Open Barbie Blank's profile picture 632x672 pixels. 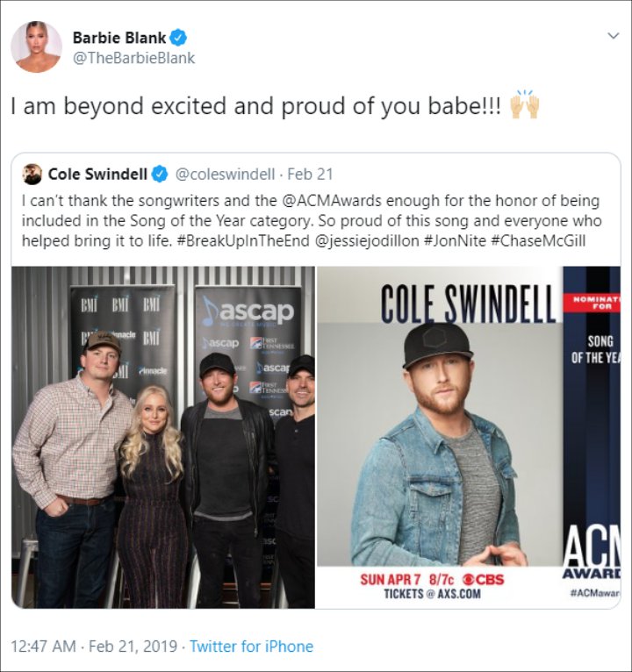pyautogui.click(x=37, y=46)
